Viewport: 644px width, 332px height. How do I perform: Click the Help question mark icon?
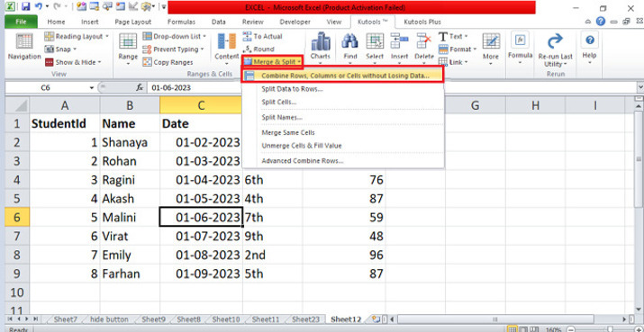pos(590,40)
